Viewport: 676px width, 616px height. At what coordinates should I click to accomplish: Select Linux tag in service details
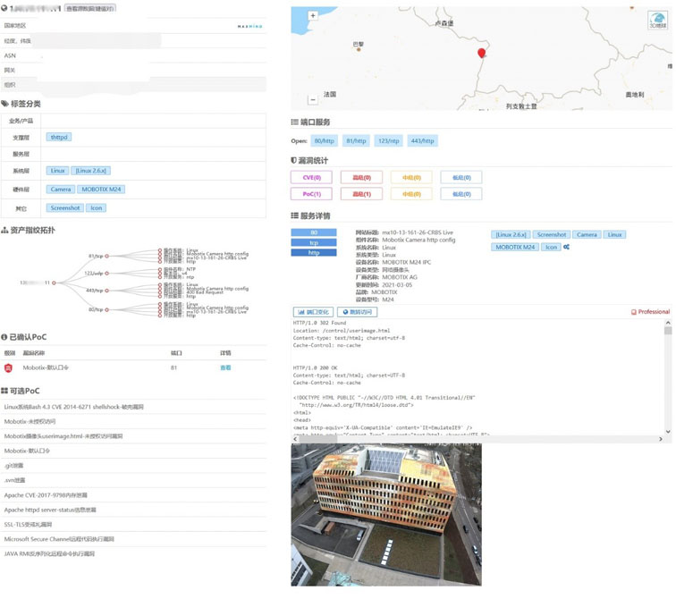(615, 234)
